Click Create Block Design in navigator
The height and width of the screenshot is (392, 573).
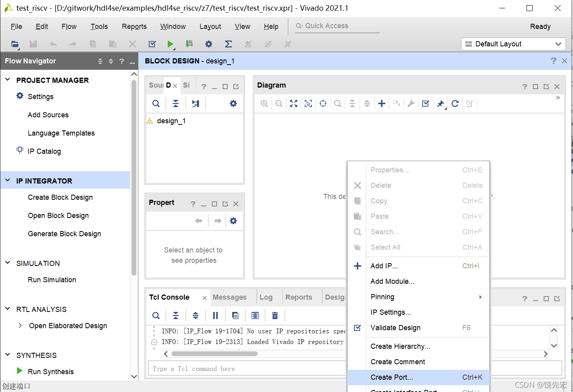click(x=60, y=197)
